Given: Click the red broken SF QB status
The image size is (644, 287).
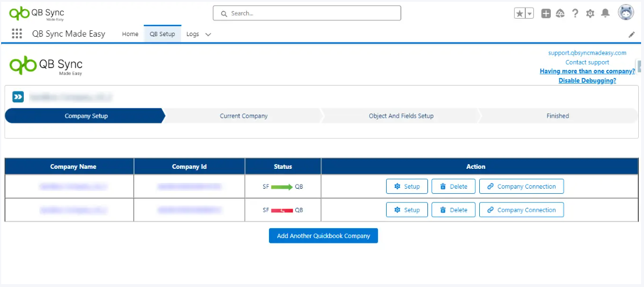Looking at the screenshot, I should coord(282,210).
